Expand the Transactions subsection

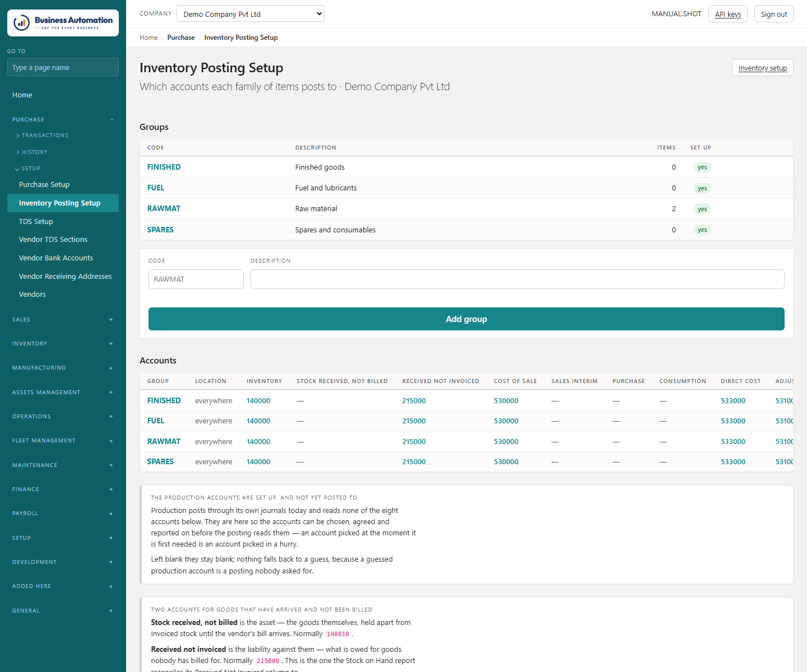[x=45, y=136]
